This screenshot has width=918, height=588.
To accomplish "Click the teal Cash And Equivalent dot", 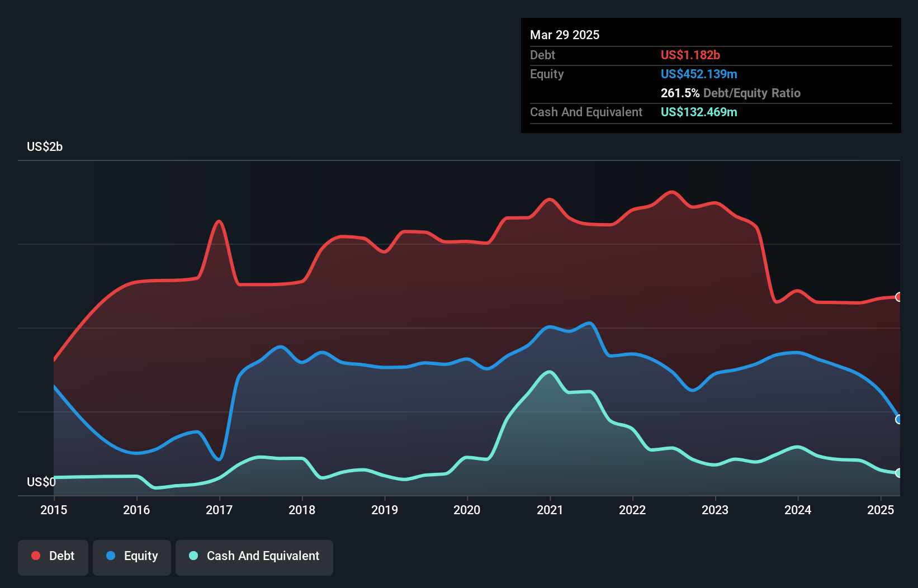I will [193, 556].
